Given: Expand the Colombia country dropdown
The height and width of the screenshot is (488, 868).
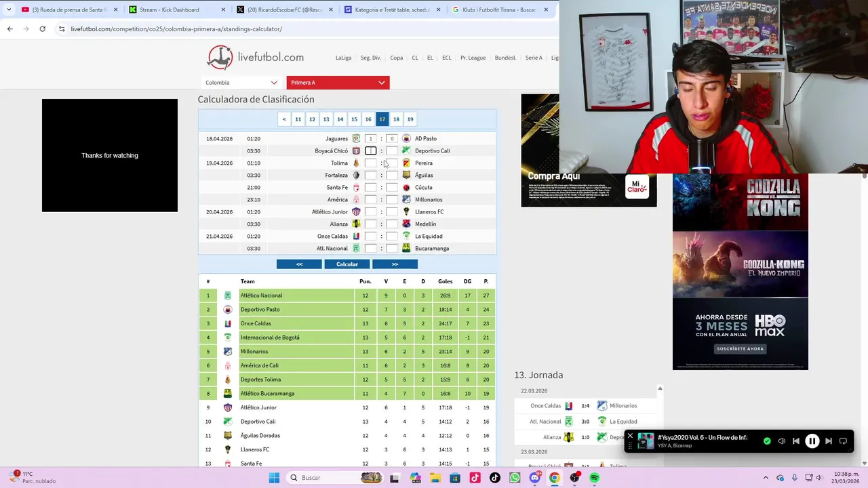Looking at the screenshot, I should [x=241, y=83].
